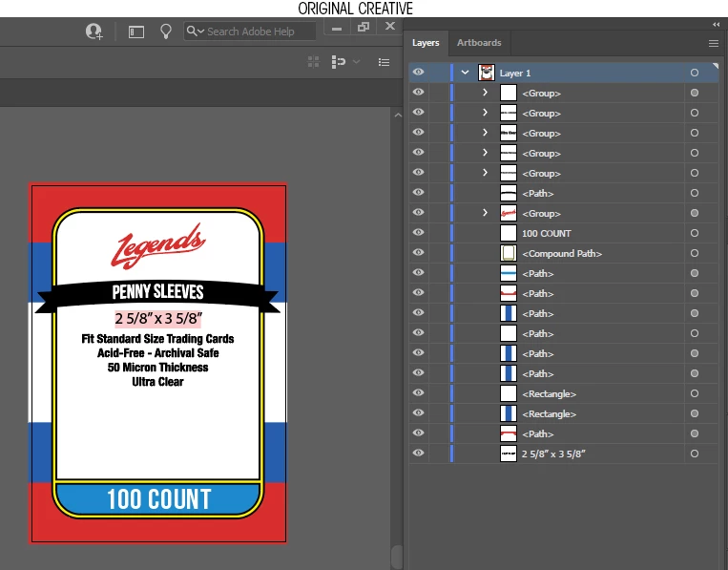
Task: Click the Discover lightbulb icon
Action: click(166, 32)
